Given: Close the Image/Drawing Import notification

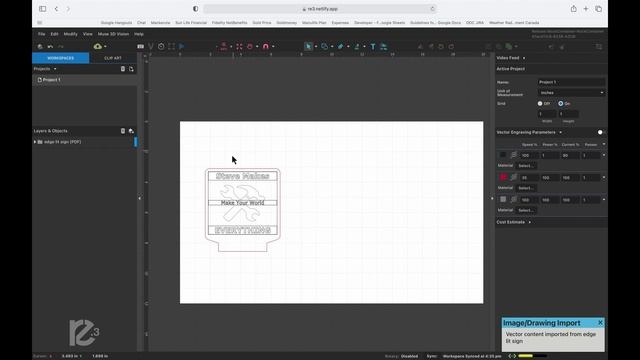Looking at the screenshot, I should [600, 322].
